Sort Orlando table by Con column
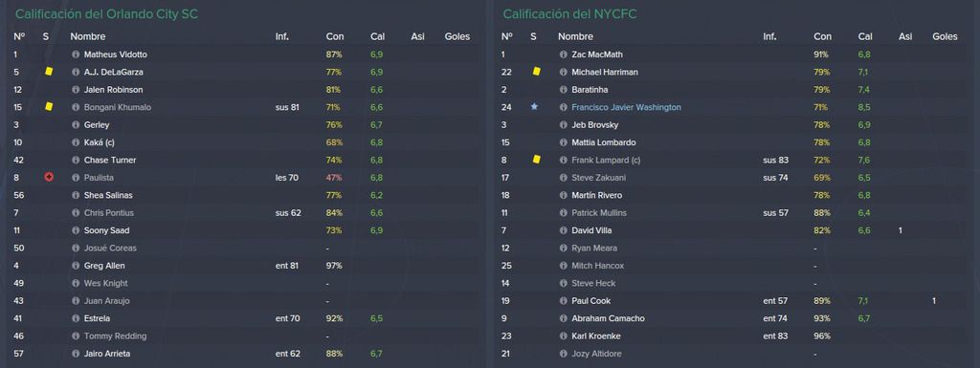980x368 pixels. (x=334, y=36)
